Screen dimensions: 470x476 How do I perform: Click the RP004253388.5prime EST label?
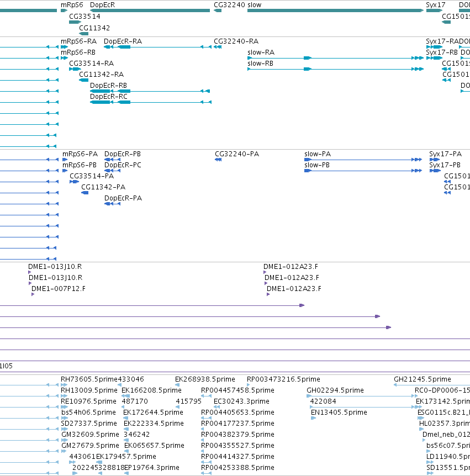pyautogui.click(x=237, y=468)
